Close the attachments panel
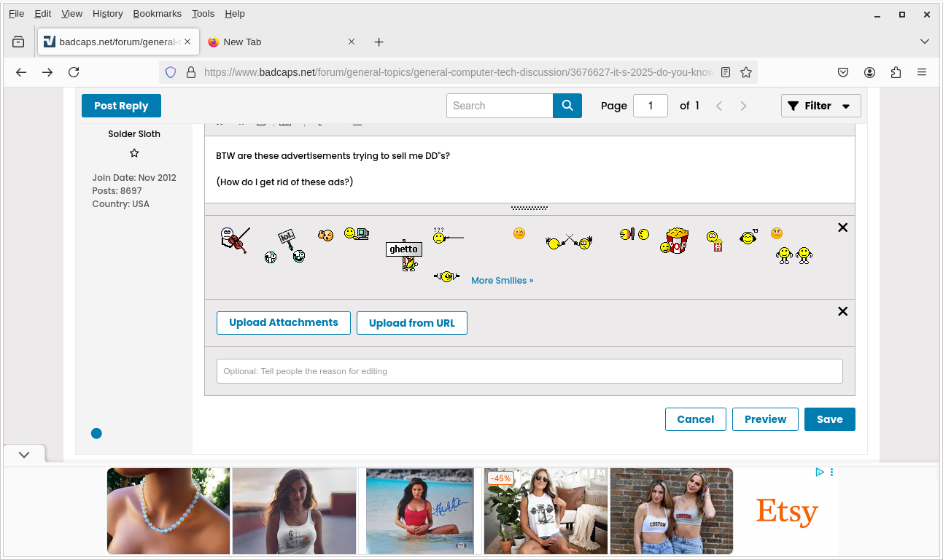943x560 pixels. pyautogui.click(x=842, y=311)
